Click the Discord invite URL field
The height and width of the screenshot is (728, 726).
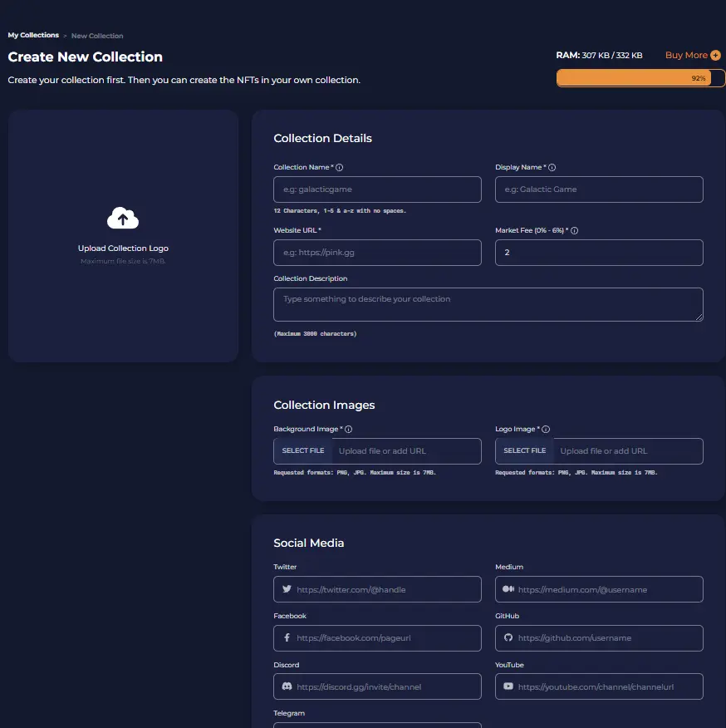(x=377, y=686)
